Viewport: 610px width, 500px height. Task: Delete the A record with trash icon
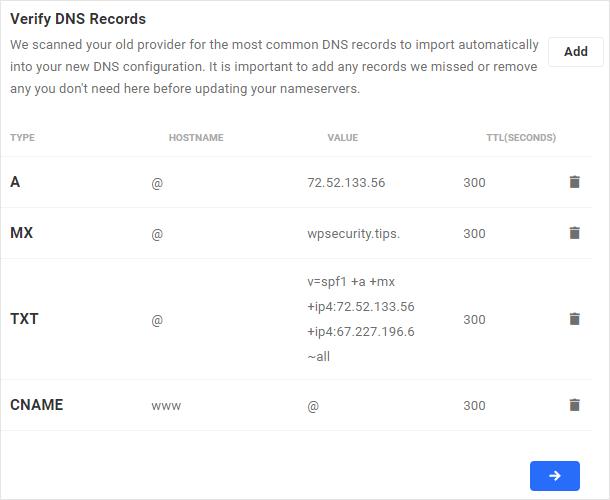(575, 182)
